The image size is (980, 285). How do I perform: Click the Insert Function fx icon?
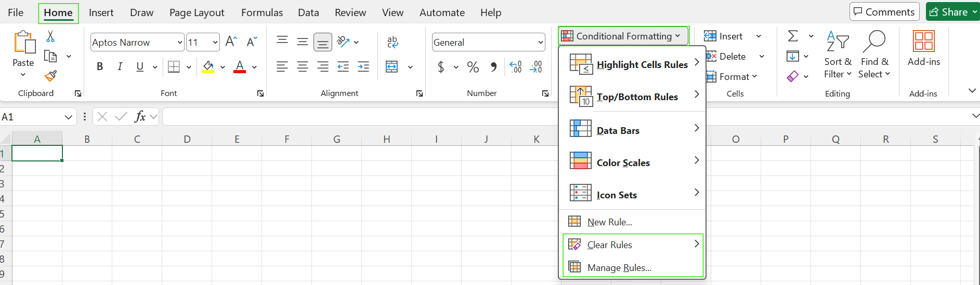[140, 117]
